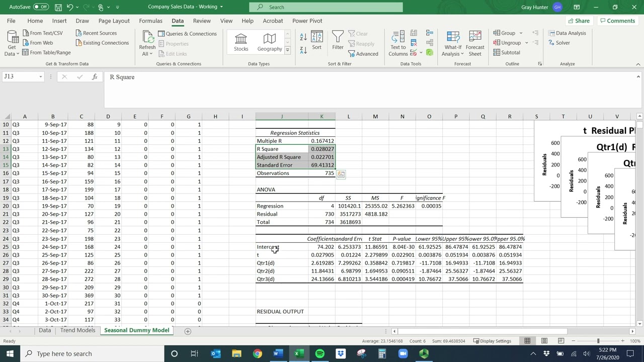Open Spotify from taskbar
Image resolution: width=644 pixels, height=362 pixels.
pos(320,353)
